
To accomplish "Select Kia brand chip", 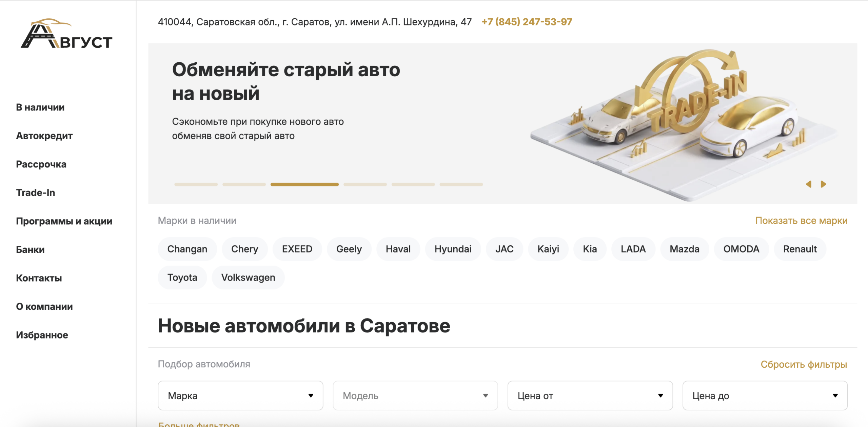I will 590,249.
